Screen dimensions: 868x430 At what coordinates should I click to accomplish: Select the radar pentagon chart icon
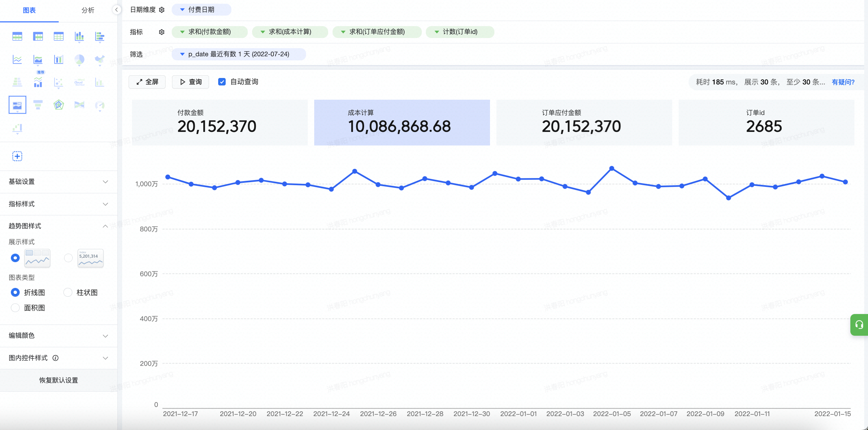(59, 105)
